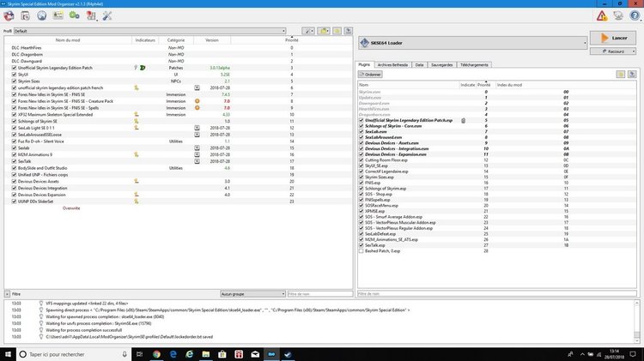Switch to the Data tab
Screen dimensions: 644x361
[419, 65]
